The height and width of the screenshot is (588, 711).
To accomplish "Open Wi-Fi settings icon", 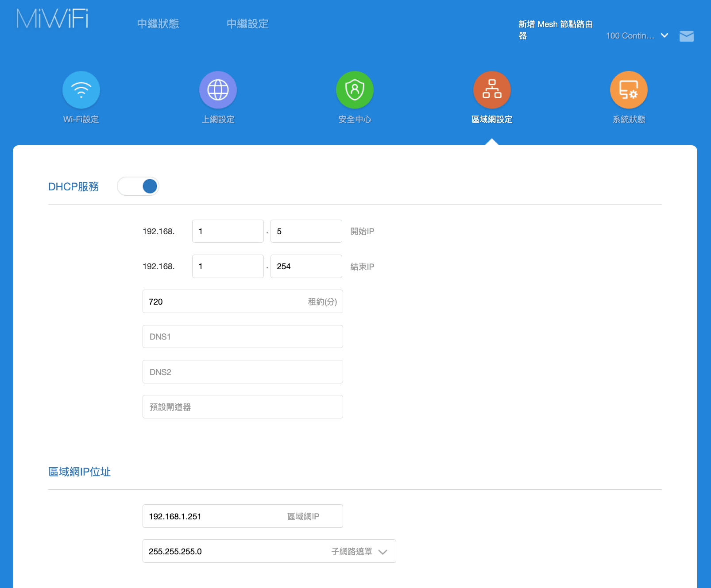I will point(81,90).
